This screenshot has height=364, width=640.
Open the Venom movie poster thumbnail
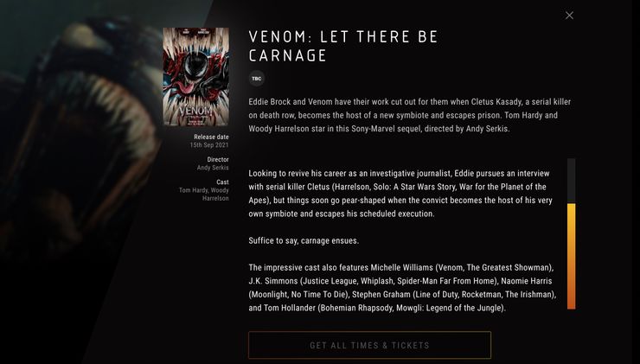pos(196,77)
